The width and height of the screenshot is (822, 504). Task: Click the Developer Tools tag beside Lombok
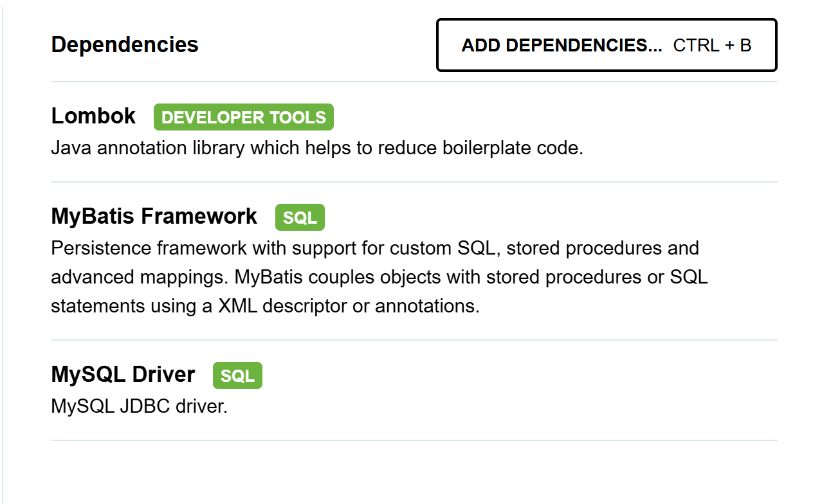(x=244, y=117)
